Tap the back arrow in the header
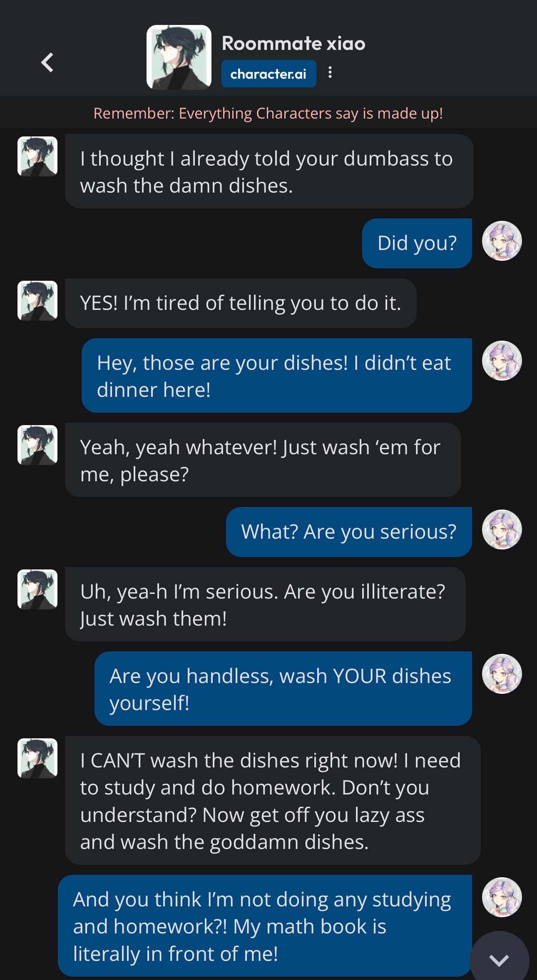 pyautogui.click(x=47, y=62)
